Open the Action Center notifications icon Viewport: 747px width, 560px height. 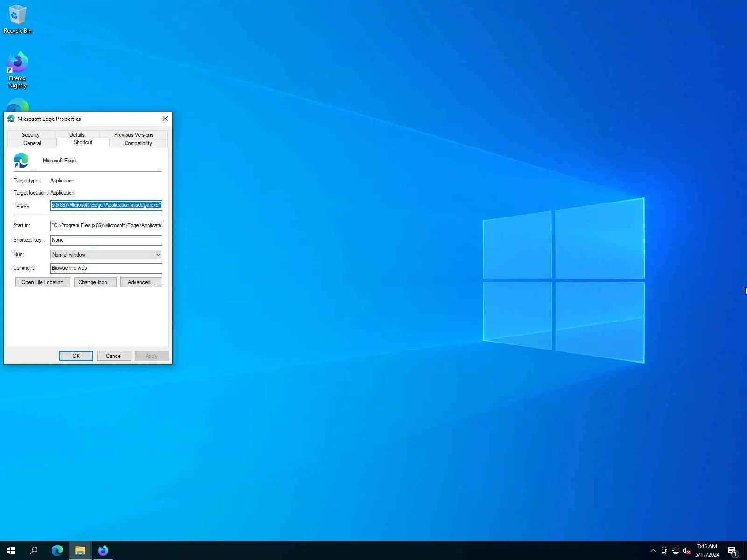click(732, 551)
